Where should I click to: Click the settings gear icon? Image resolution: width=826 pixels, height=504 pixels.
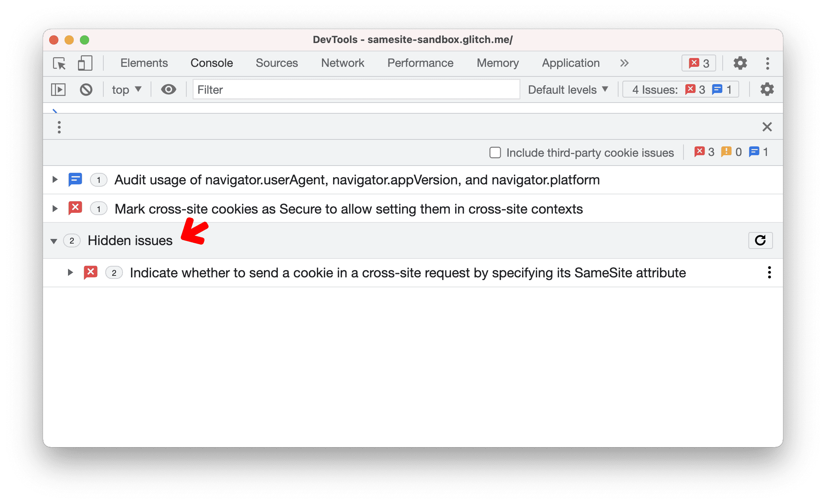[739, 63]
